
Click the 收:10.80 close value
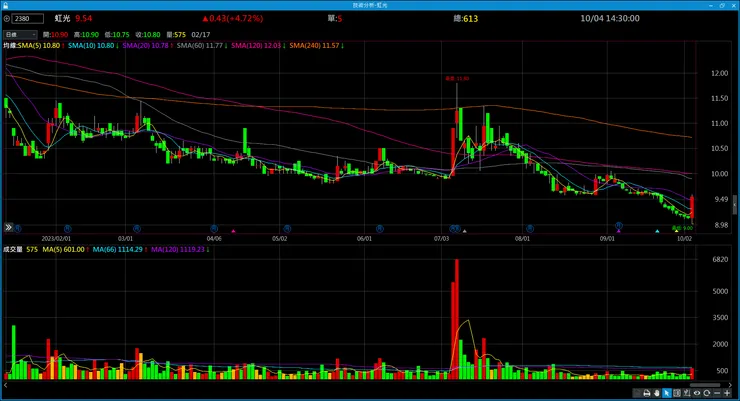click(x=148, y=35)
